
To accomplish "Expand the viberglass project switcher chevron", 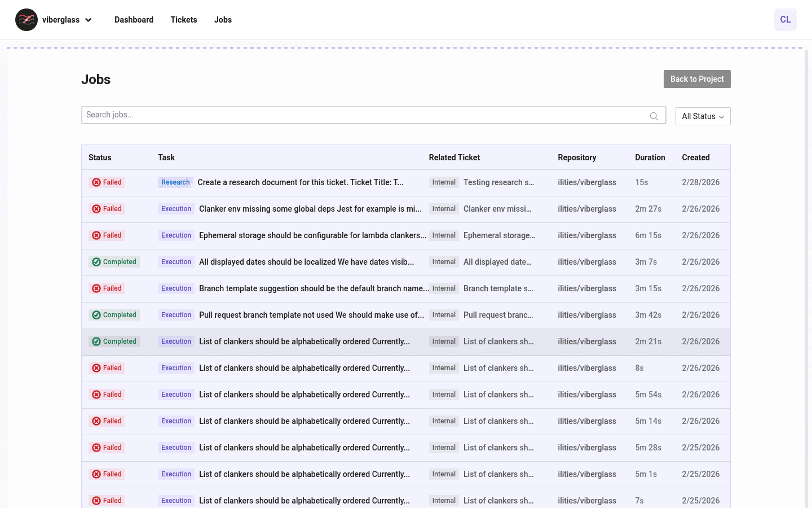I will click(89, 20).
